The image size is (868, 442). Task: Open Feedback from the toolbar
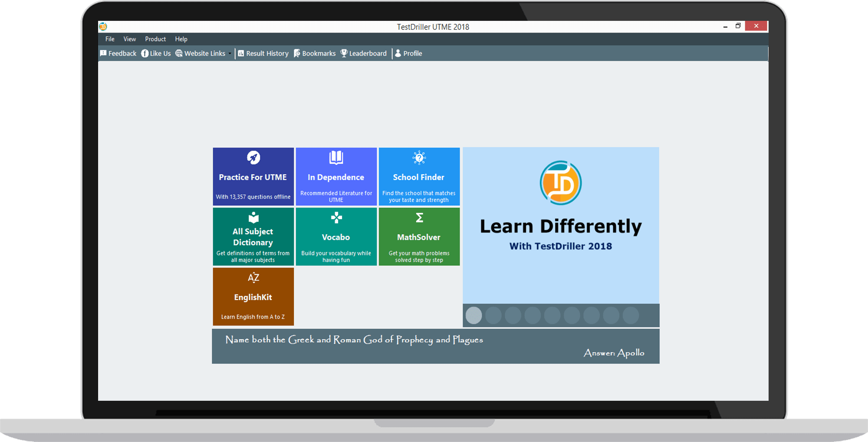(122, 53)
